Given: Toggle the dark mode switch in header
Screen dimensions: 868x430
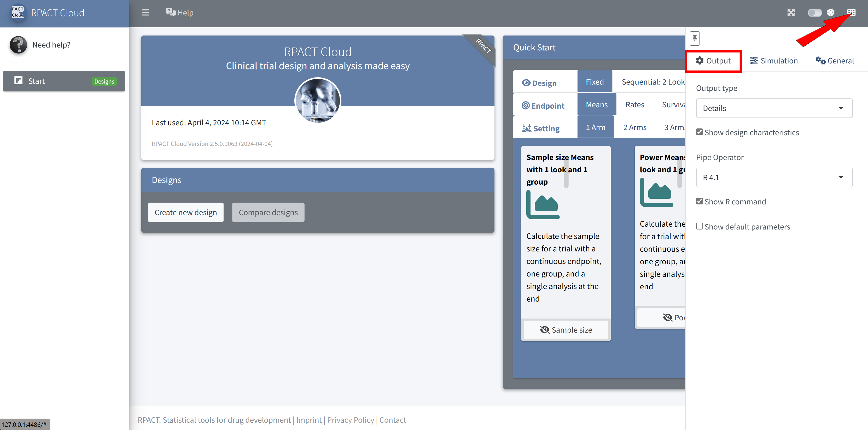Looking at the screenshot, I should click(814, 13).
